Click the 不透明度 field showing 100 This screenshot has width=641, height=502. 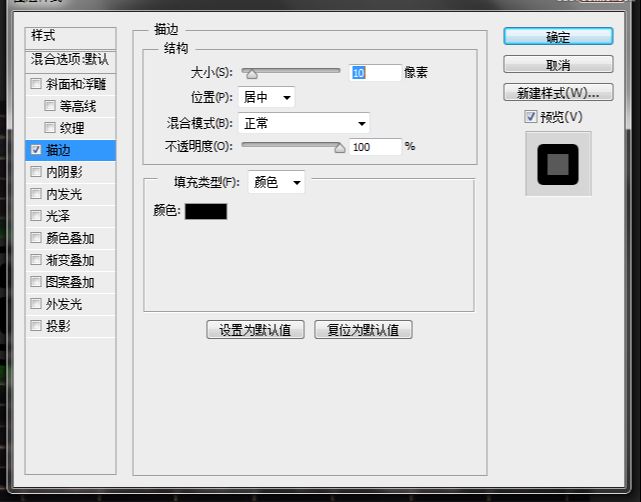click(375, 147)
